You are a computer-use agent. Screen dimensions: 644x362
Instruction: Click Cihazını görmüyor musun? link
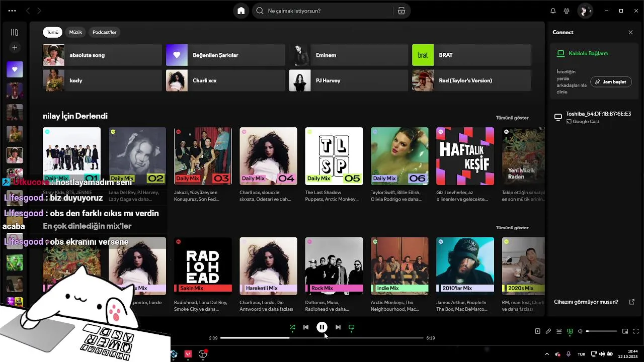coord(586,302)
